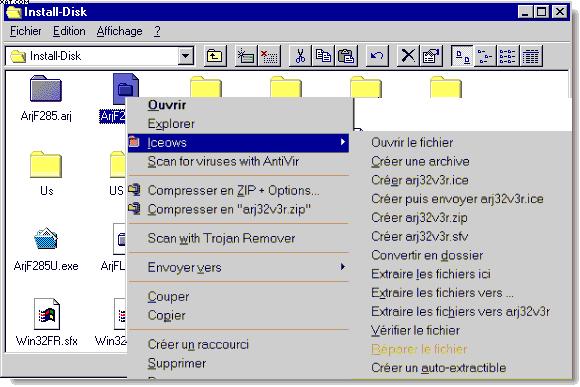Open the Edition menu
580x387 pixels.
(x=69, y=31)
